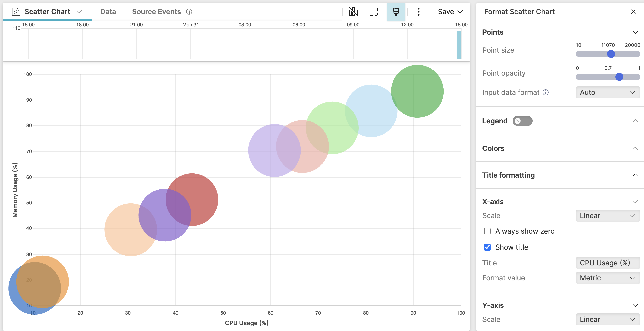644x331 pixels.
Task: Click the scatter chart type icon
Action: click(15, 12)
